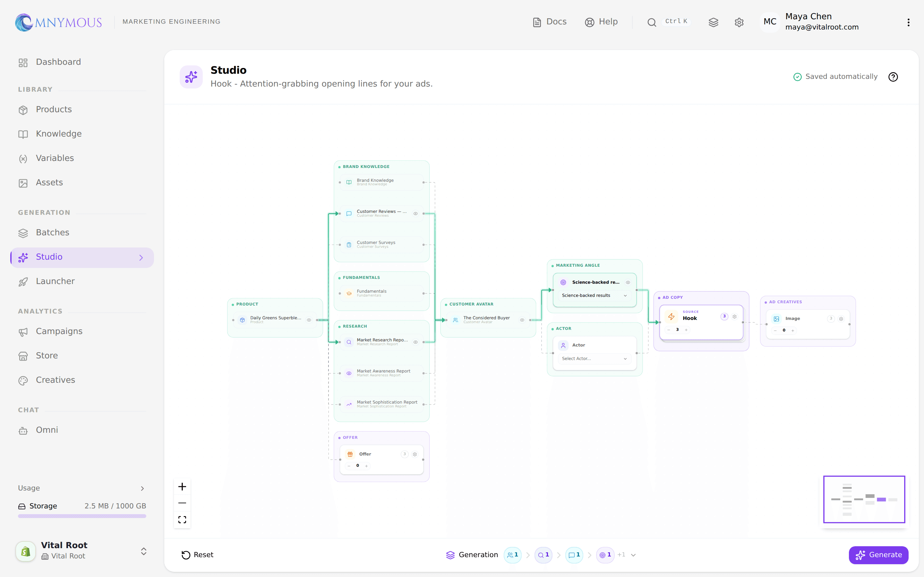The height and width of the screenshot is (577, 924).
Task: Fit view using fullscreen canvas icon
Action: pos(182,519)
